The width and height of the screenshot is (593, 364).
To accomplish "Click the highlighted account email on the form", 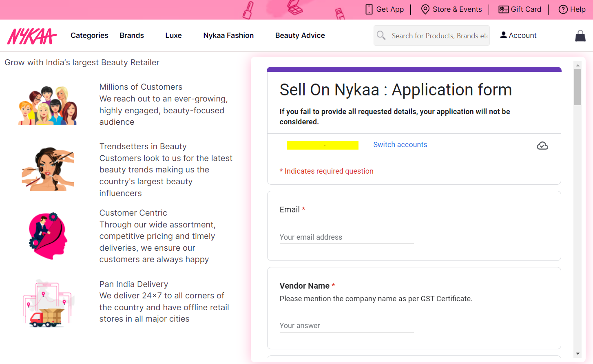I will [323, 145].
